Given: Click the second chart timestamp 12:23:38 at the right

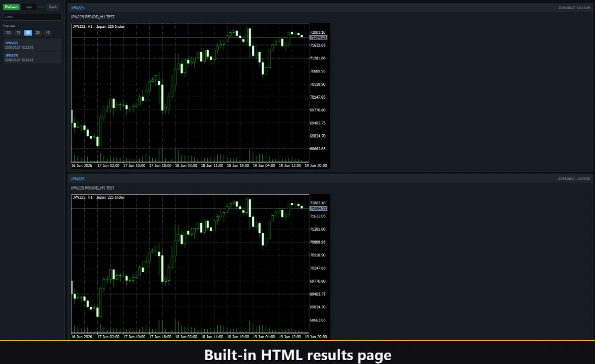Looking at the screenshot, I should pyautogui.click(x=574, y=179).
